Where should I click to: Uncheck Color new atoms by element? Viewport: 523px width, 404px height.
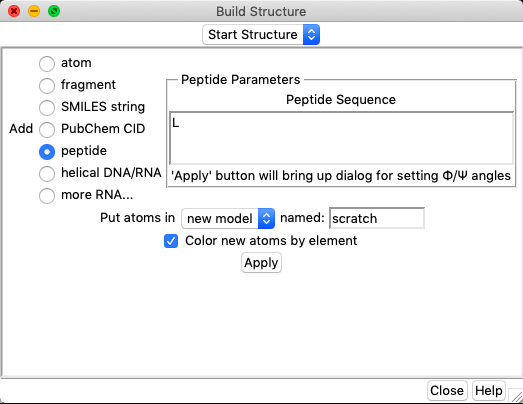[x=171, y=241]
